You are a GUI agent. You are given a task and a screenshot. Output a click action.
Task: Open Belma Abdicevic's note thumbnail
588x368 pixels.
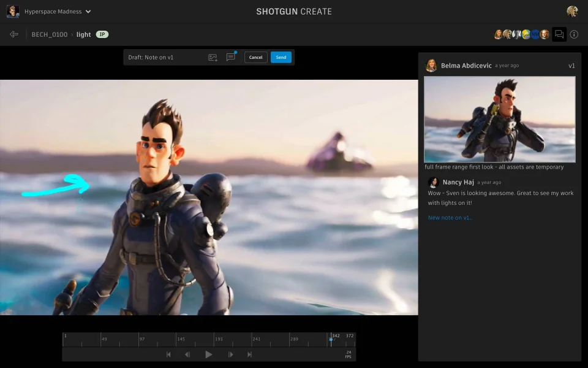pyautogui.click(x=500, y=120)
